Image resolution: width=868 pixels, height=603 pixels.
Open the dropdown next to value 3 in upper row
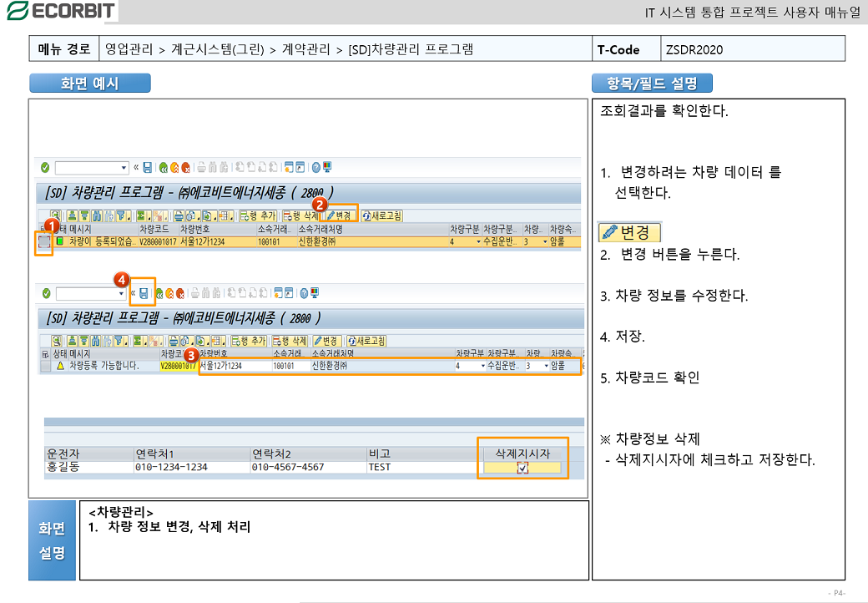point(545,242)
